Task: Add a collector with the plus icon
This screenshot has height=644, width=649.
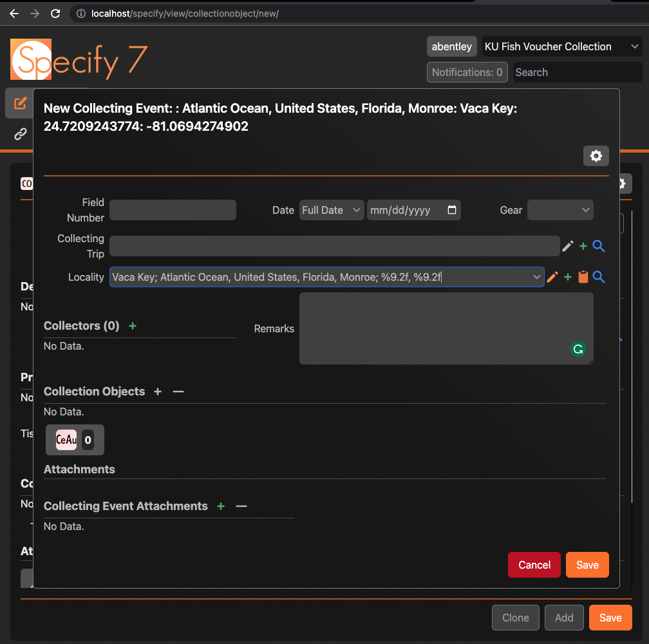Action: [133, 326]
